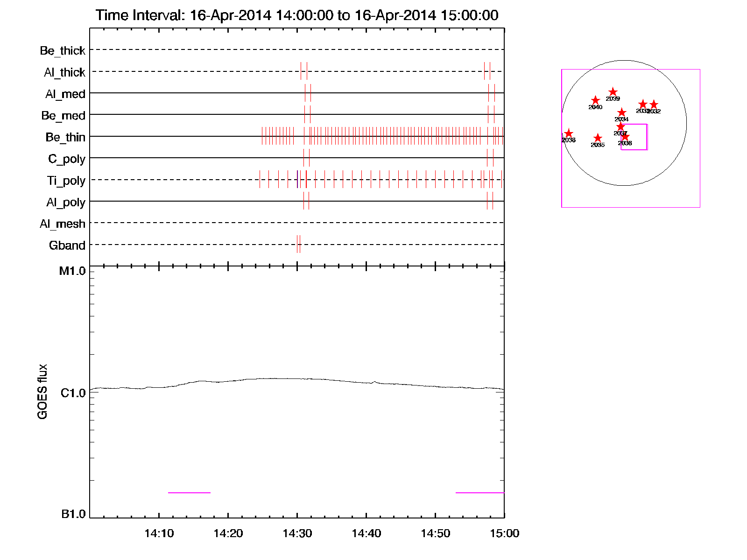Click the red star on the disk's left limb
The image size is (747, 560).
click(x=568, y=133)
